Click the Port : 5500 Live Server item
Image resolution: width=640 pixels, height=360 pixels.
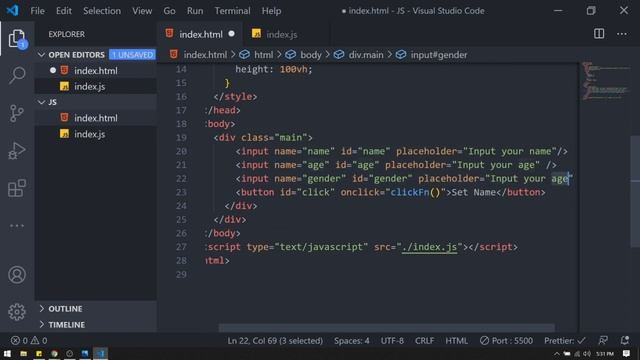[506, 340]
